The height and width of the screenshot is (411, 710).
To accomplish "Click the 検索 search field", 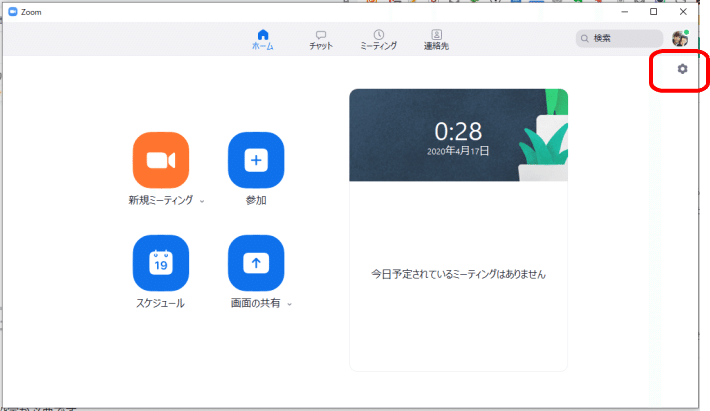I will click(619, 38).
